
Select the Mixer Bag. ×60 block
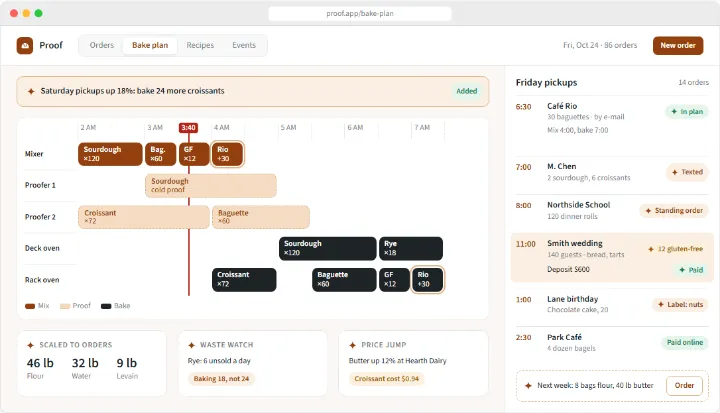(161, 154)
